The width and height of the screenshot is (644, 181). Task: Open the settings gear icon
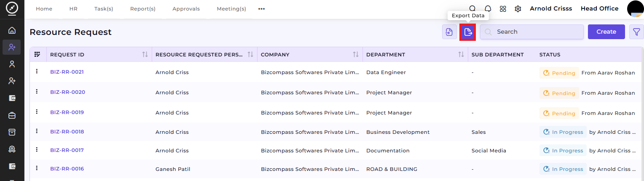[518, 9]
